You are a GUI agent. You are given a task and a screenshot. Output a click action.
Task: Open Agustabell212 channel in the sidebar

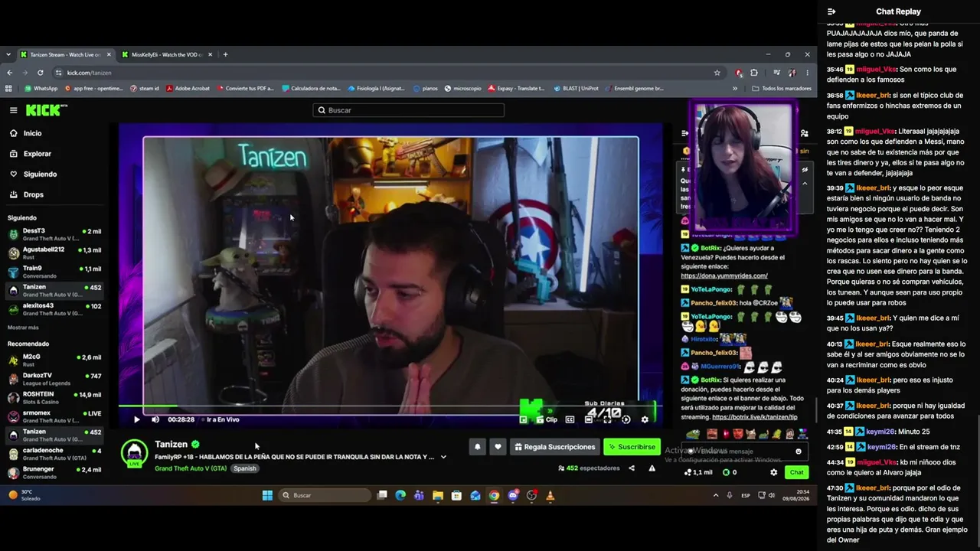(54, 253)
